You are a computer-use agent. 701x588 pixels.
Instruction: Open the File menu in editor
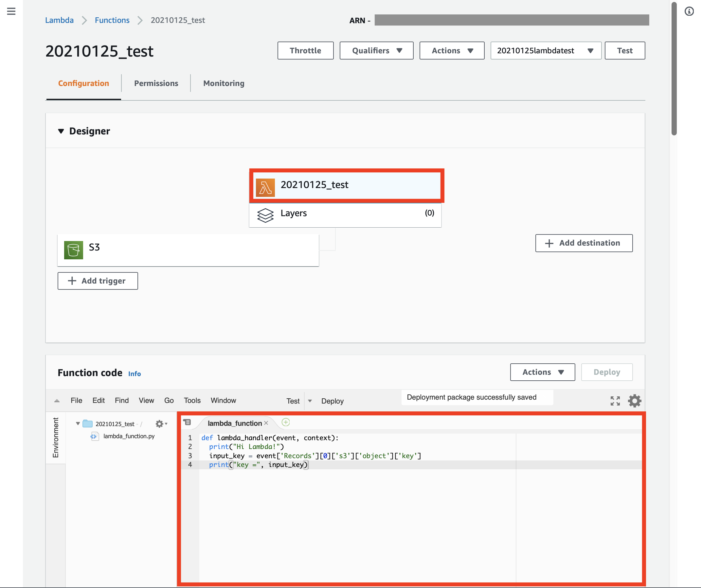pos(76,401)
